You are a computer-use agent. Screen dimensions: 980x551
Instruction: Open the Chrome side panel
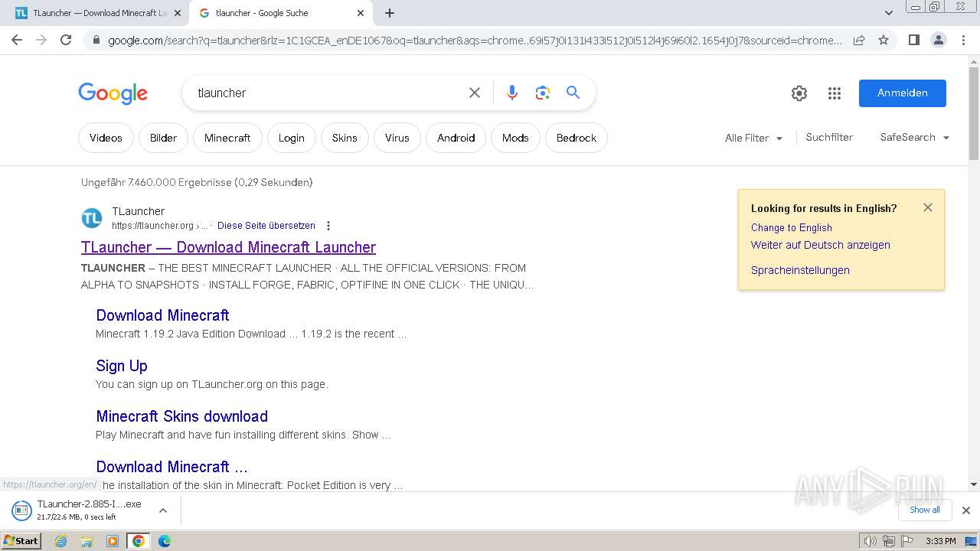[913, 40]
